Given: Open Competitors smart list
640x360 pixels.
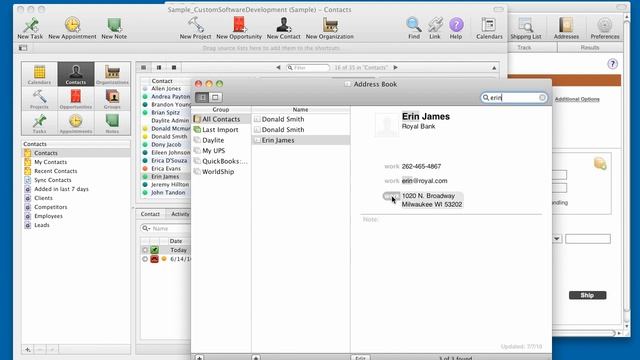Looking at the screenshot, I should pyautogui.click(x=51, y=207).
